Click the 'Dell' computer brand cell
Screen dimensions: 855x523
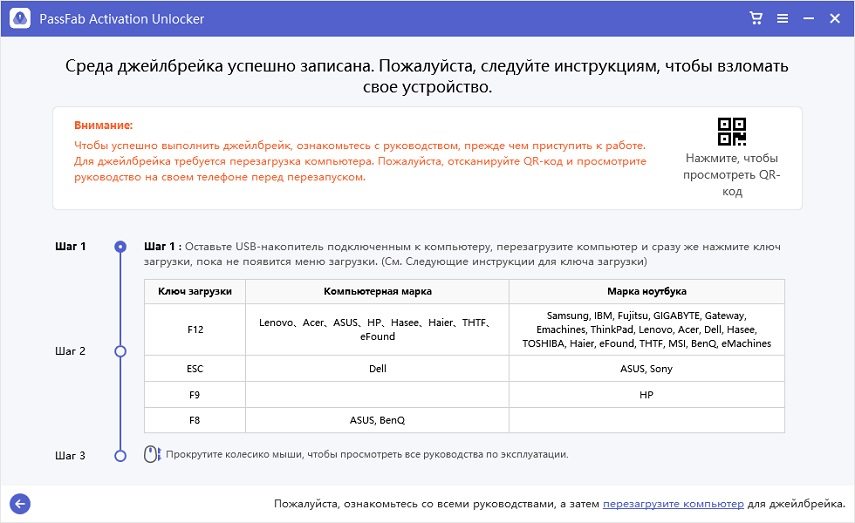tap(377, 369)
